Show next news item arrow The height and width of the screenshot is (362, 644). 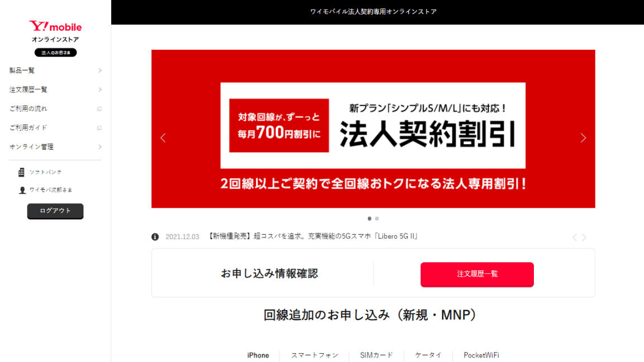click(584, 237)
